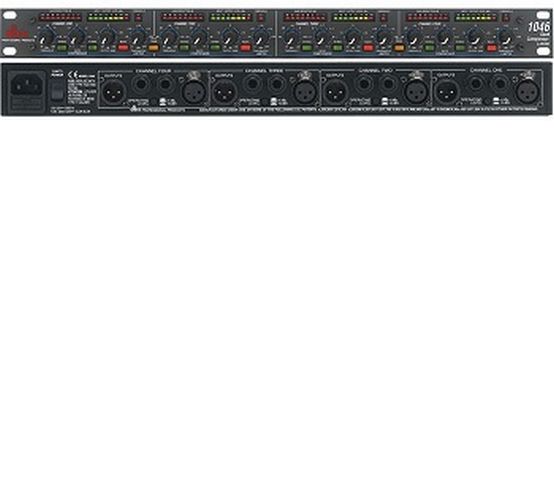Click the CE certification mark on rear panel
Viewport: 554px width, 484px height.
click(73, 75)
